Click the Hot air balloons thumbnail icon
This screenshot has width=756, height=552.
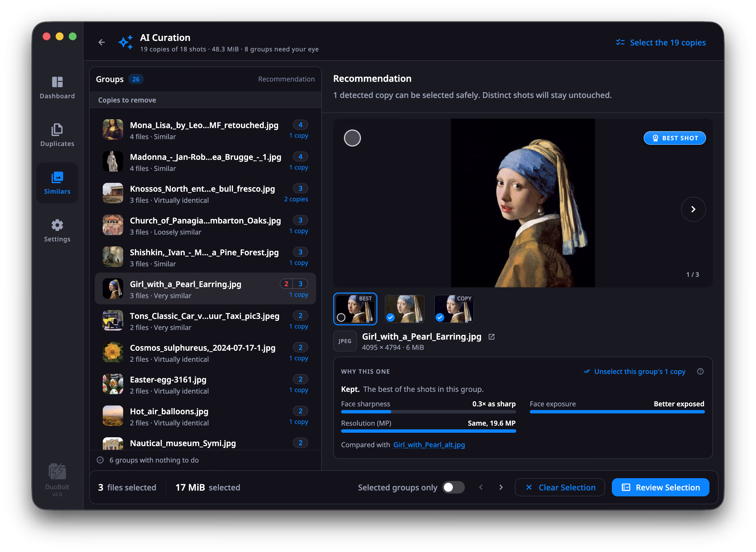[113, 416]
